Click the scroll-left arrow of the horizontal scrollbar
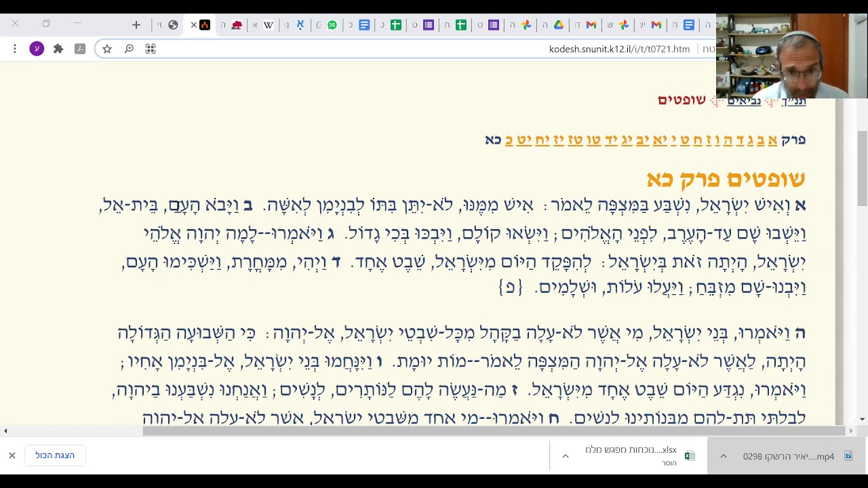 pyautogui.click(x=5, y=430)
